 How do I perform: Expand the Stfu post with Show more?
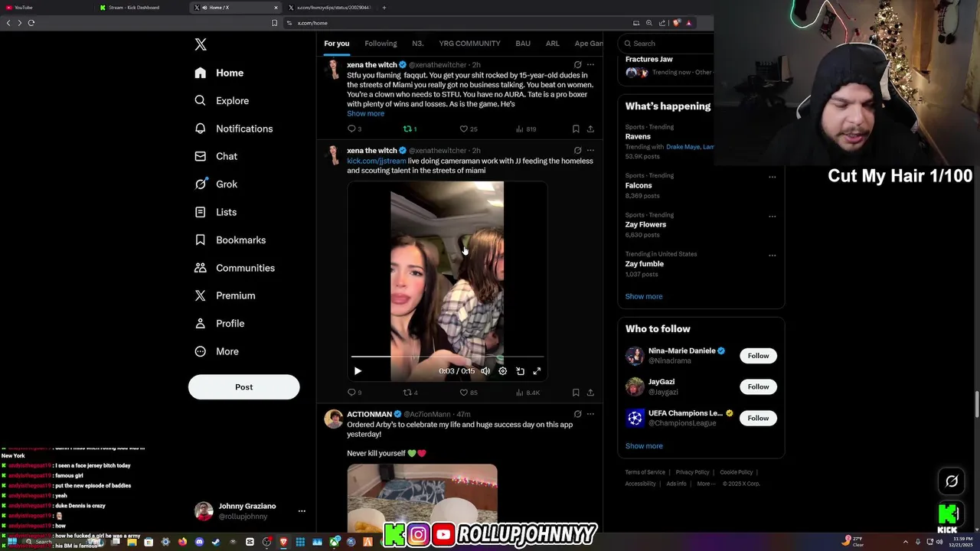[x=365, y=113]
